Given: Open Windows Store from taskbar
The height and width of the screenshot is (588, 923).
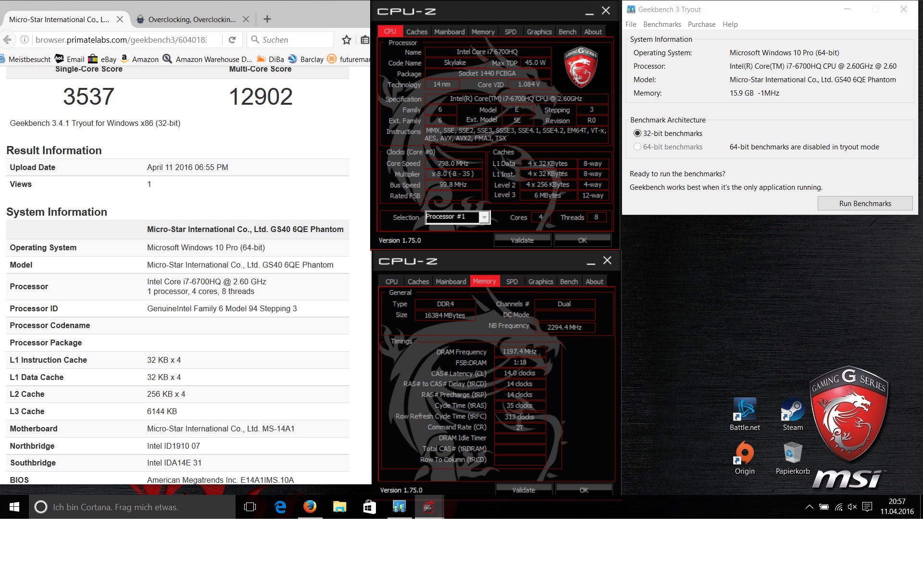Looking at the screenshot, I should (370, 507).
